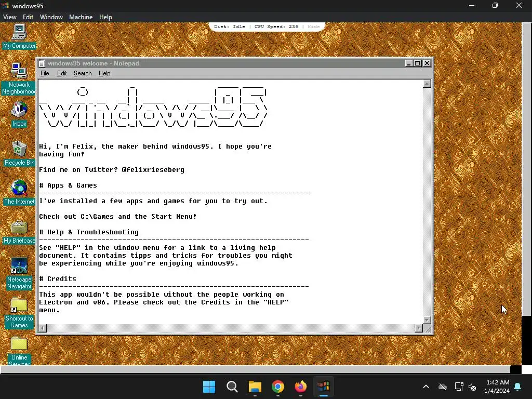Open the network display tray icon
This screenshot has width=532, height=399.
(459, 387)
